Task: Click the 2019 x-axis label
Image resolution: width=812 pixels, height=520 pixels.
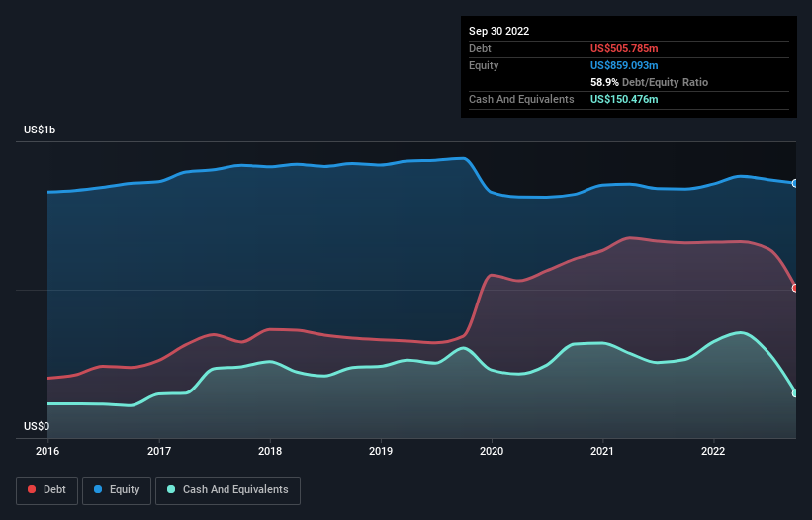Action: (x=381, y=451)
